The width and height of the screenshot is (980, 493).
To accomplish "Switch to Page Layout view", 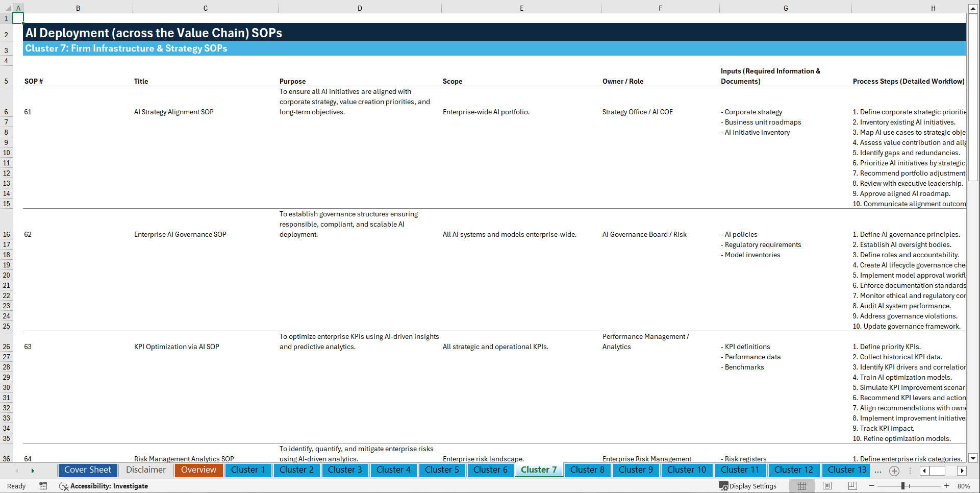I will coord(826,486).
